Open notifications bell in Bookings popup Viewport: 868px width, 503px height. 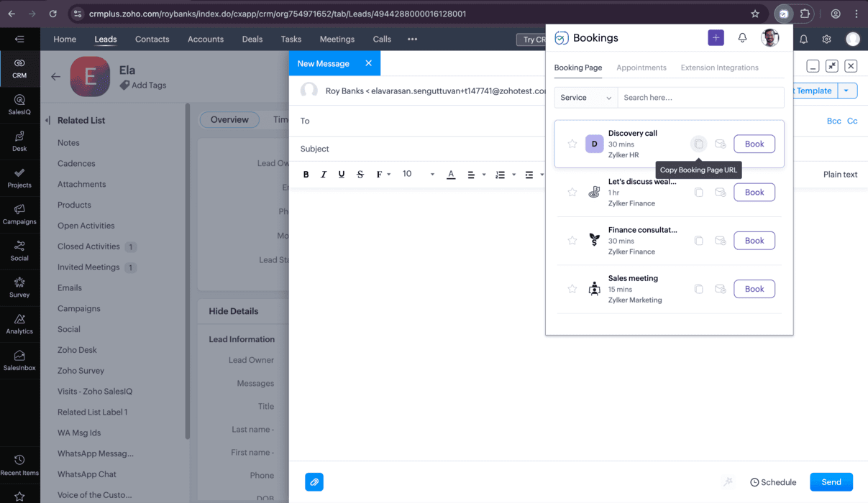pyautogui.click(x=742, y=38)
